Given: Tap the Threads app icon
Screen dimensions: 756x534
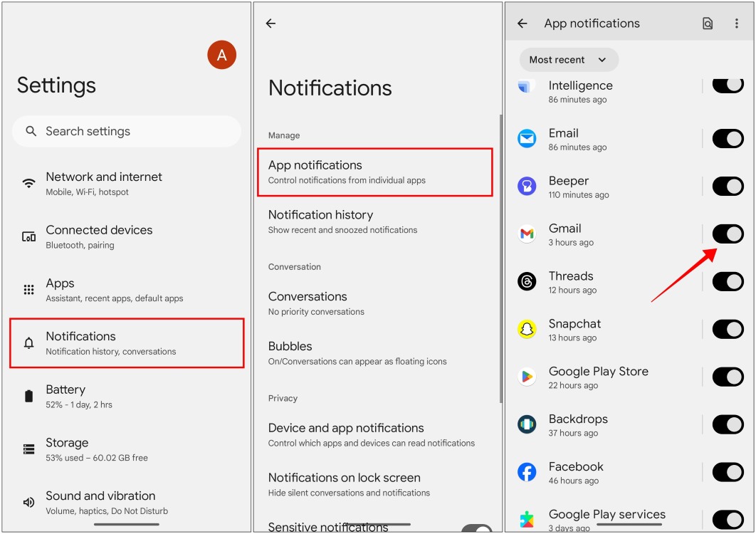Looking at the screenshot, I should (527, 282).
